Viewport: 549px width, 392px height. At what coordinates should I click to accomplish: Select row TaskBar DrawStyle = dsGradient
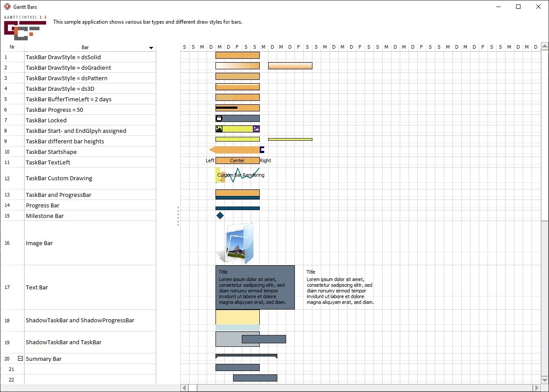coord(78,68)
